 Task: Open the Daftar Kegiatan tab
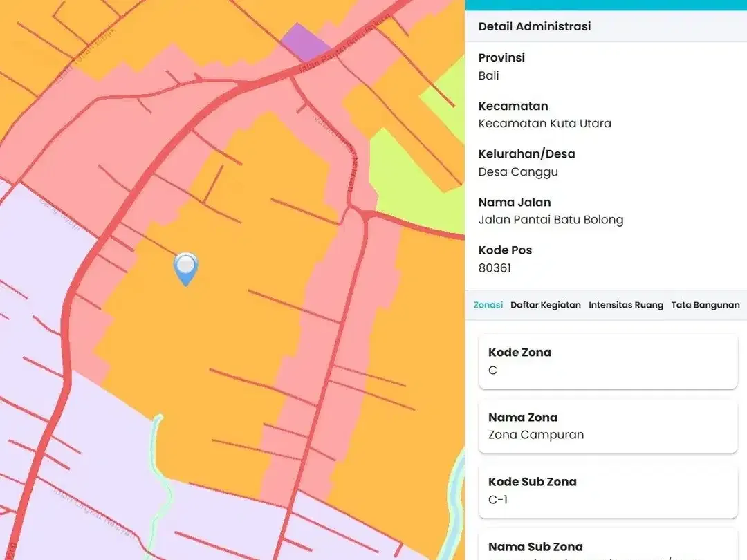click(546, 305)
